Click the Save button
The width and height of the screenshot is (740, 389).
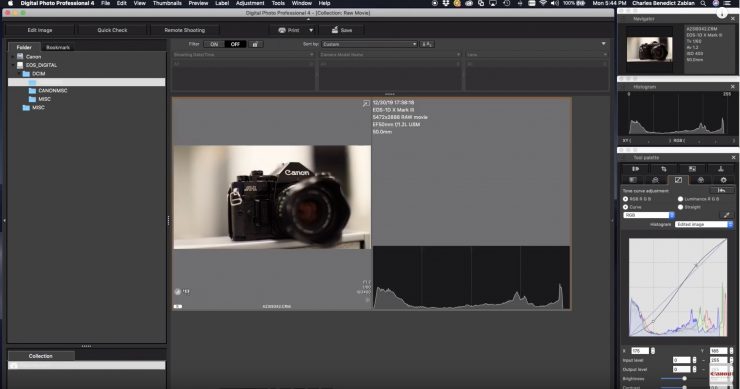(x=342, y=30)
